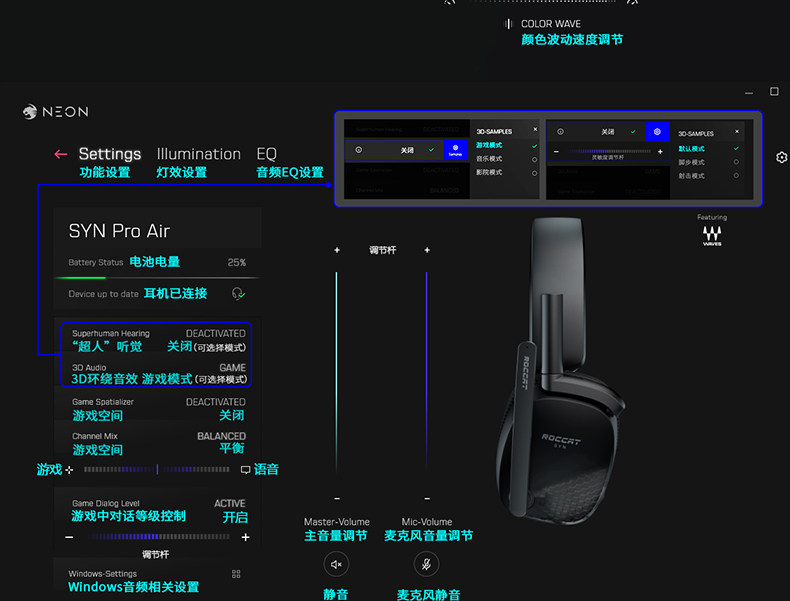Click the headset up-to-date status icon

[x=238, y=293]
